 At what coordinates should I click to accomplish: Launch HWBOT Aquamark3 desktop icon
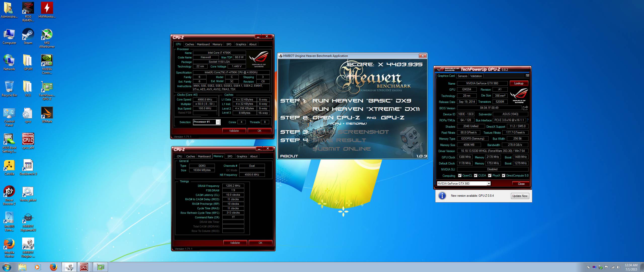tap(28, 221)
